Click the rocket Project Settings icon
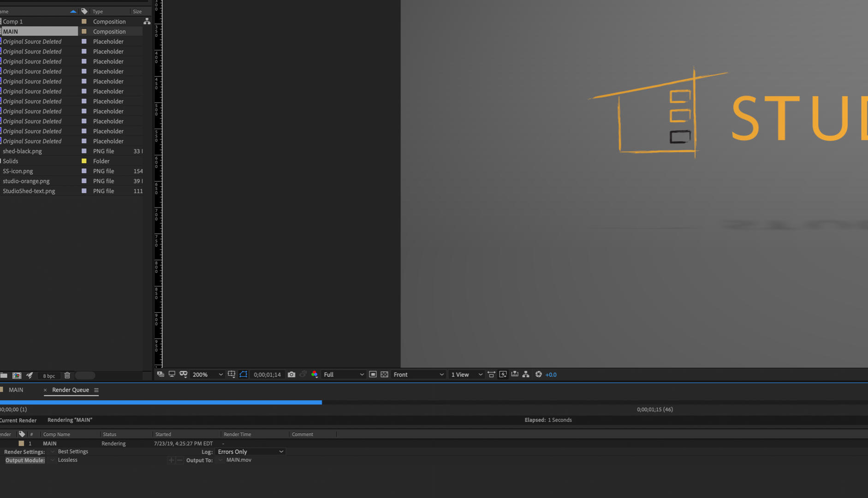This screenshot has height=498, width=868. point(30,375)
